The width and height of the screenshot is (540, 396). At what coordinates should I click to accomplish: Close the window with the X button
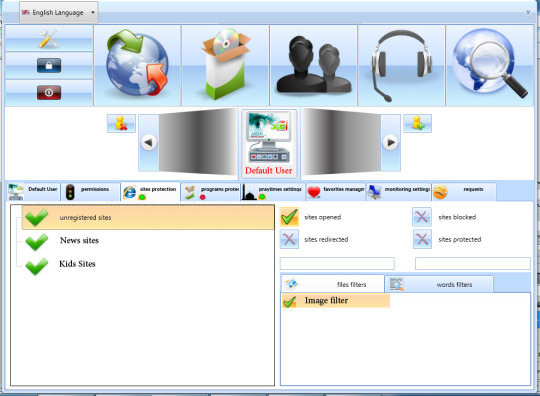[x=528, y=12]
